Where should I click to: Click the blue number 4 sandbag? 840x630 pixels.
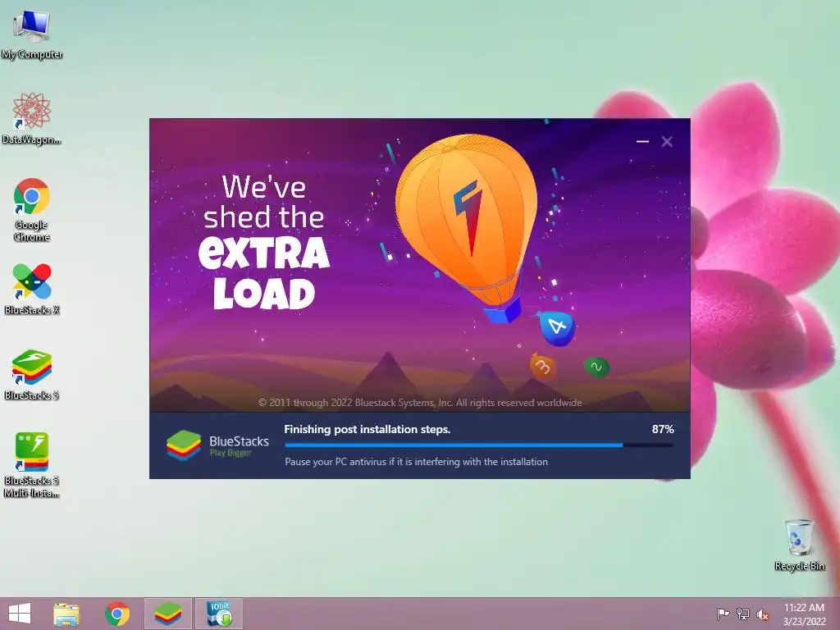coord(557,327)
